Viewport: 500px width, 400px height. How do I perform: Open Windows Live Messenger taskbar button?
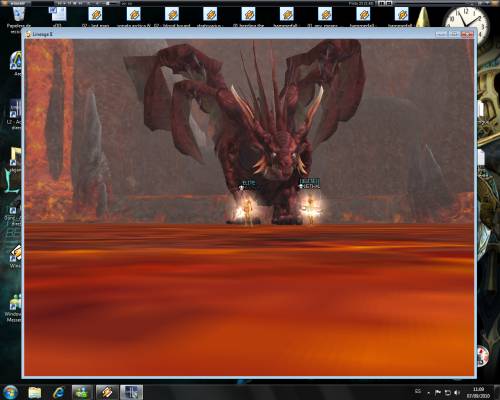tap(82, 392)
